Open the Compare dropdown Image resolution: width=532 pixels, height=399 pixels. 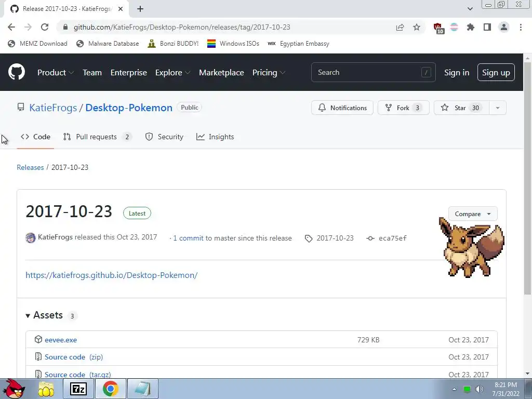coord(473,214)
